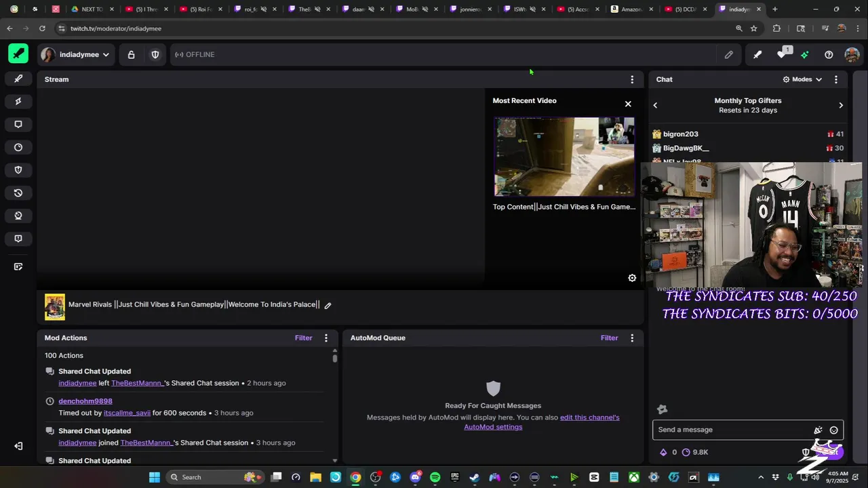Click the Mod Actions scrollbar handle
868x488 pixels.
pos(335,357)
